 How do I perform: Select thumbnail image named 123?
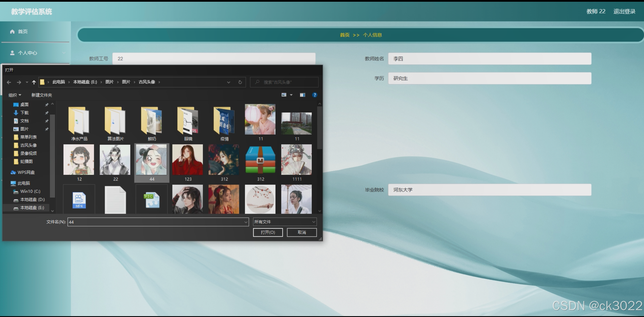[188, 160]
